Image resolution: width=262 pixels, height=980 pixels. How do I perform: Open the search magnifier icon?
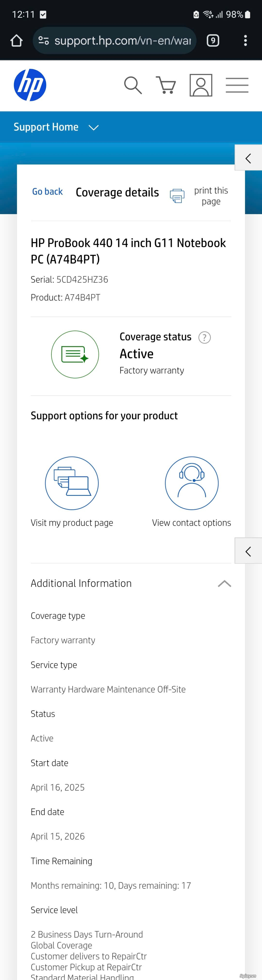pyautogui.click(x=133, y=85)
